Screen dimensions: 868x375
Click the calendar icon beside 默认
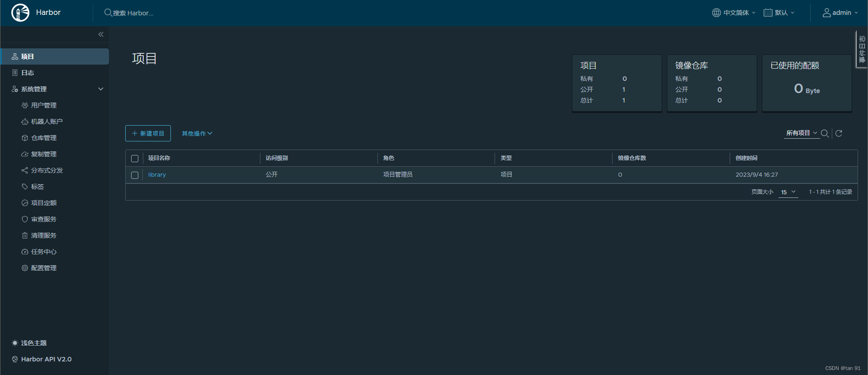click(768, 13)
